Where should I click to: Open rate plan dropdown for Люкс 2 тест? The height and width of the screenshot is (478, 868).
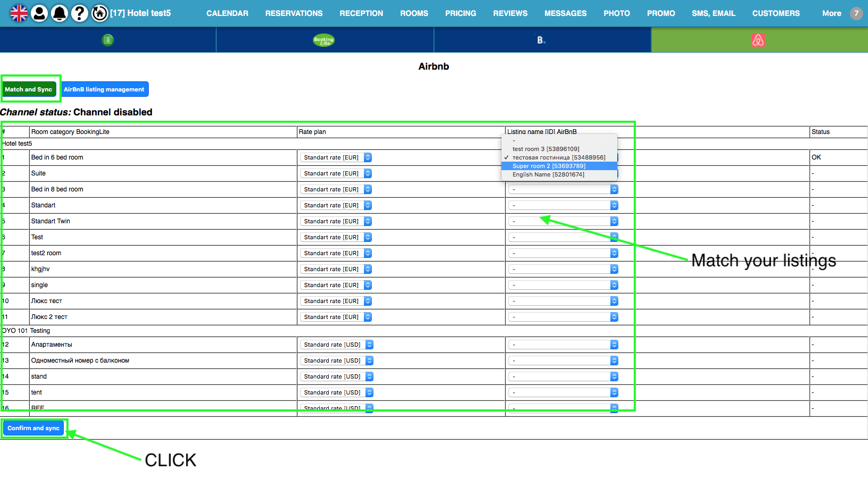tap(336, 317)
